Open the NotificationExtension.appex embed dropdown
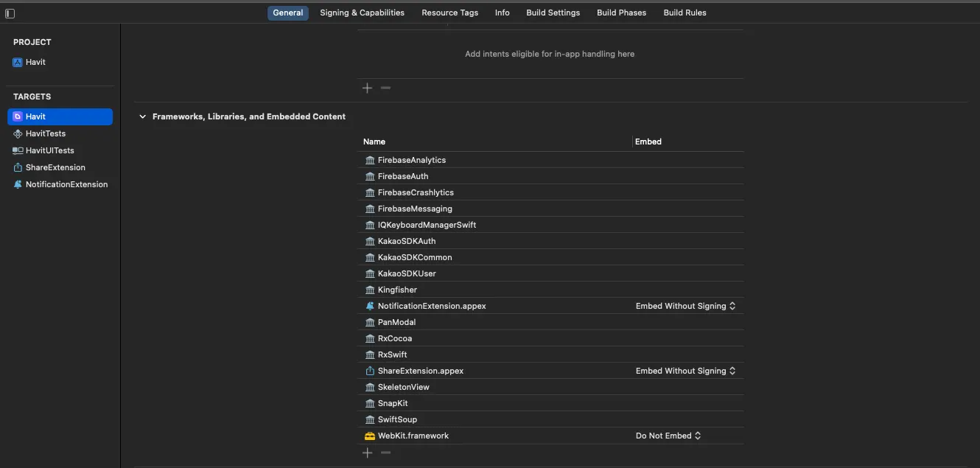980x468 pixels. click(x=685, y=306)
